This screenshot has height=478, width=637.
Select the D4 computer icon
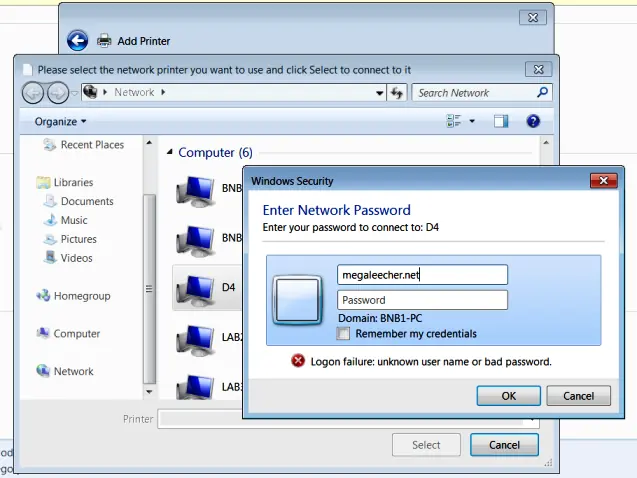click(x=195, y=290)
